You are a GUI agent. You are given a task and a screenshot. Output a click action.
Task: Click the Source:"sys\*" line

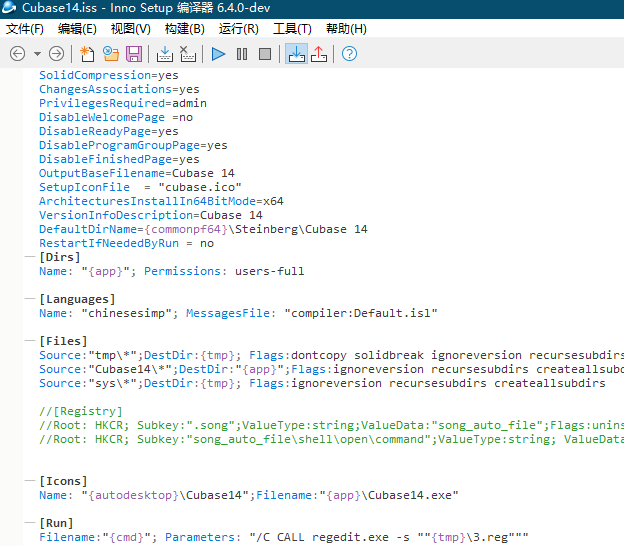tap(322, 383)
